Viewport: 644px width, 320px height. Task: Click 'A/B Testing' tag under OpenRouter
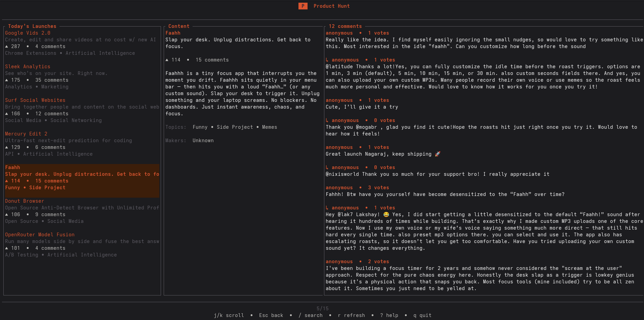pyautogui.click(x=22, y=255)
